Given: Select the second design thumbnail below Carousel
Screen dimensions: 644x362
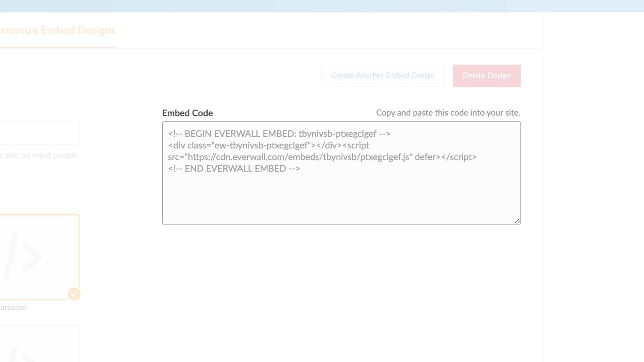Looking at the screenshot, I should pos(39,344).
